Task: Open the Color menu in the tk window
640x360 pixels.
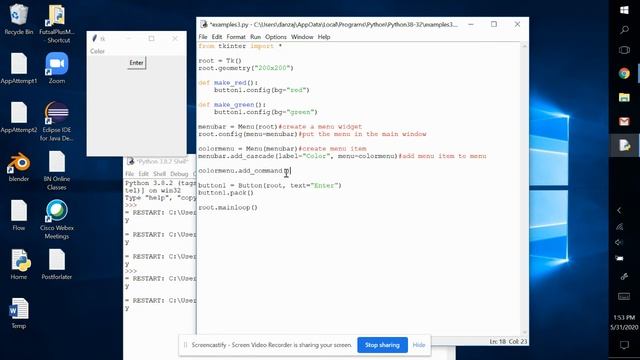Action: click(x=97, y=51)
